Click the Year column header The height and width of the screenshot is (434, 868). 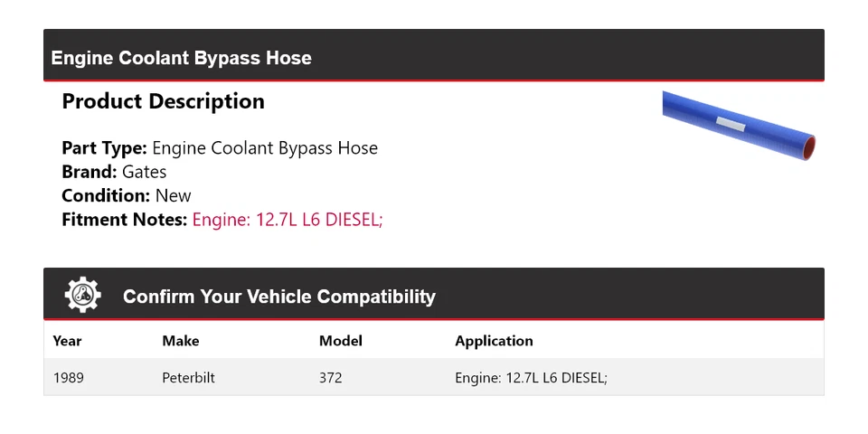pos(67,341)
